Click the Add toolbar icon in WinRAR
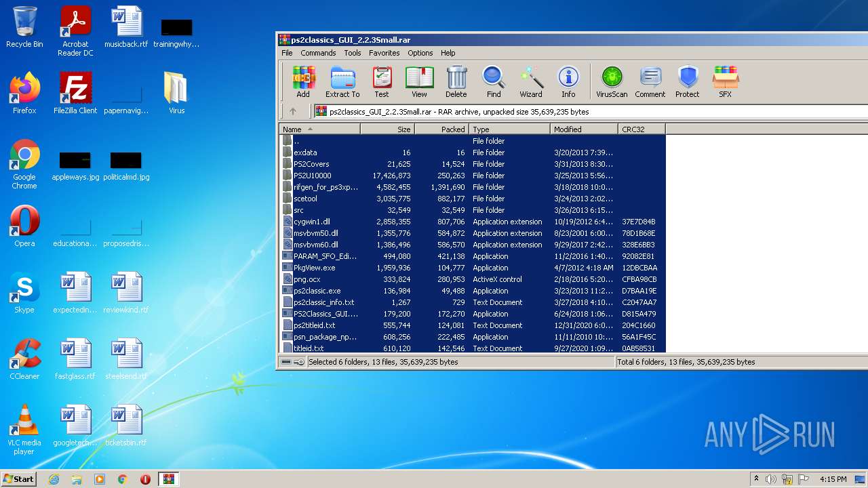 303,82
